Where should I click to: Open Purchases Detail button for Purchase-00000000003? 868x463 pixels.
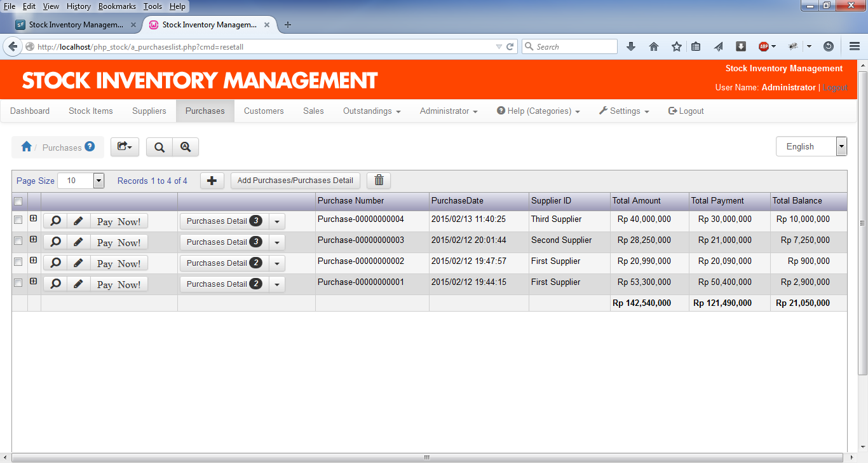click(x=224, y=242)
